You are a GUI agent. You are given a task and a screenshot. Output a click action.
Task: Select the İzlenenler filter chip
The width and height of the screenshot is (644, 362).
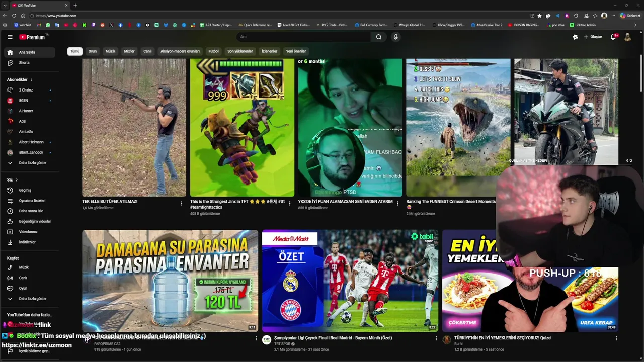(269, 51)
